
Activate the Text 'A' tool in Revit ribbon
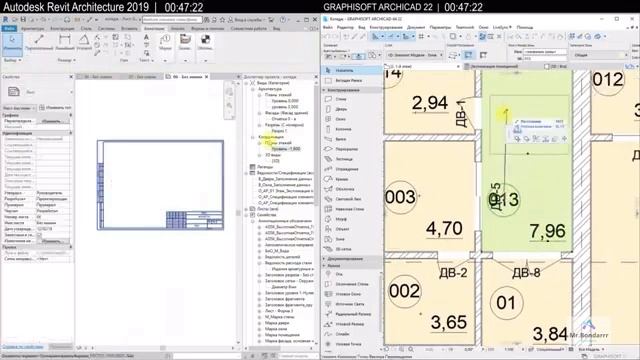coord(146,38)
